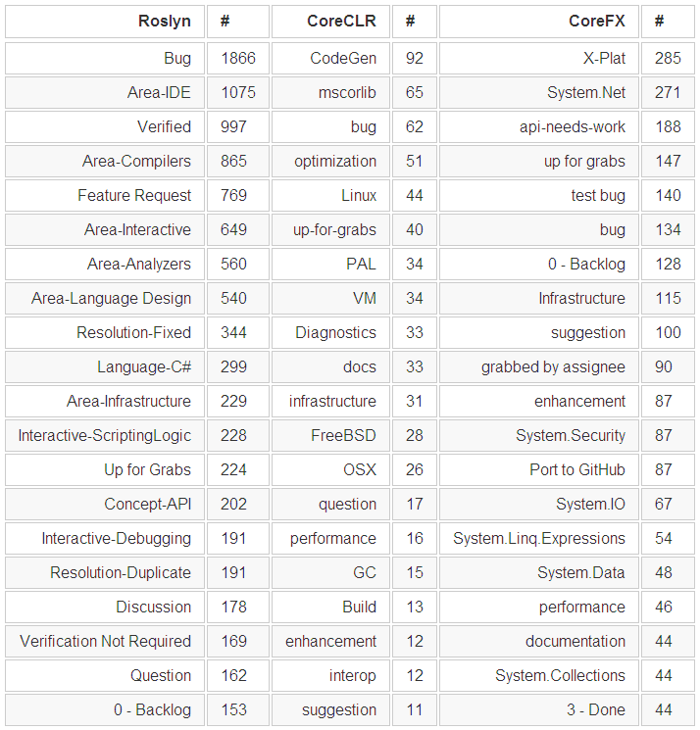Click the 1866 count next to Bug

(238, 59)
